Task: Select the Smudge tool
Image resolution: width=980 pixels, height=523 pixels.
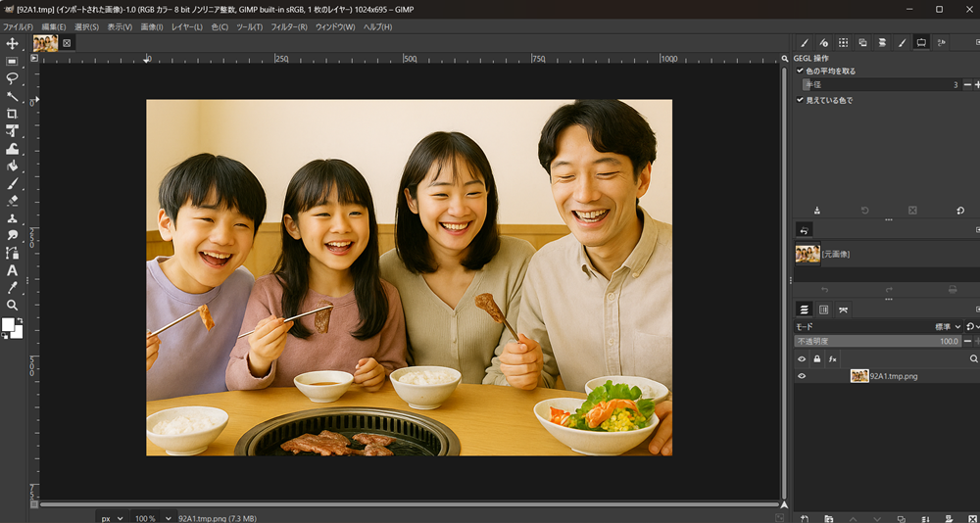Action: [12, 236]
